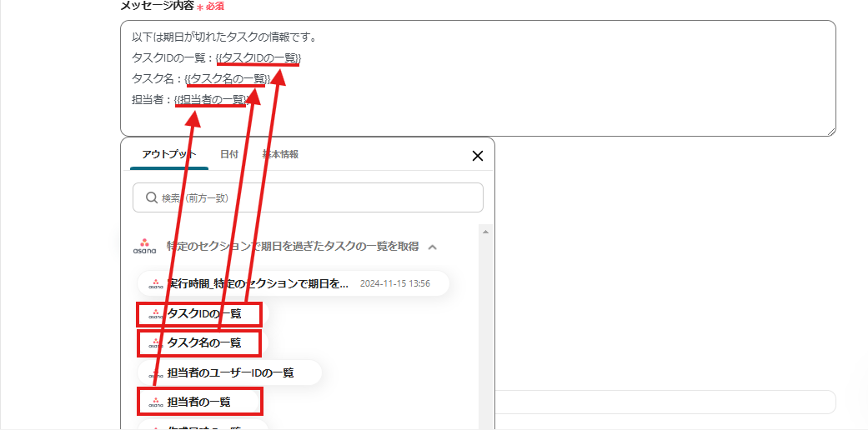868x430 pixels.
Task: Click the {{担当者の一覧}} variable in message
Action: click(211, 100)
